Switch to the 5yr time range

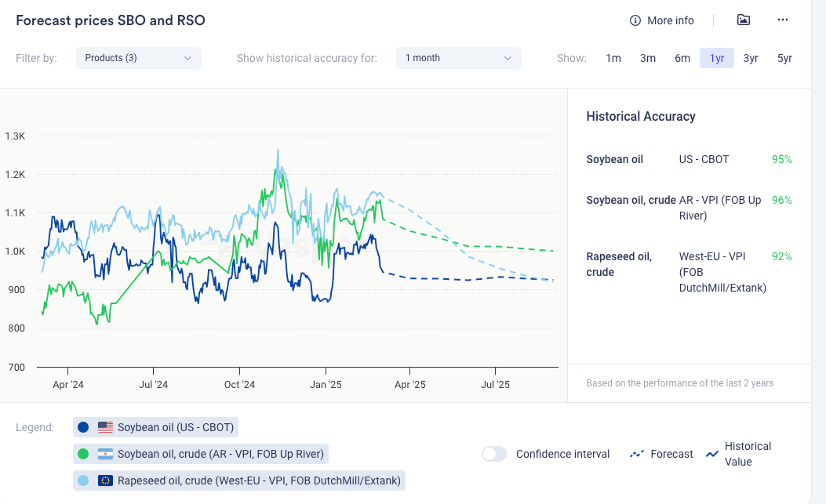tap(784, 58)
